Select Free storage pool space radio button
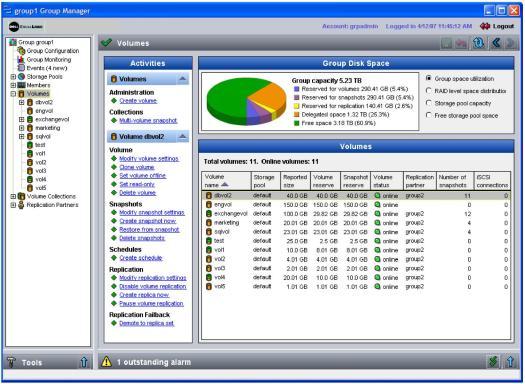525x384 pixels. pos(428,115)
